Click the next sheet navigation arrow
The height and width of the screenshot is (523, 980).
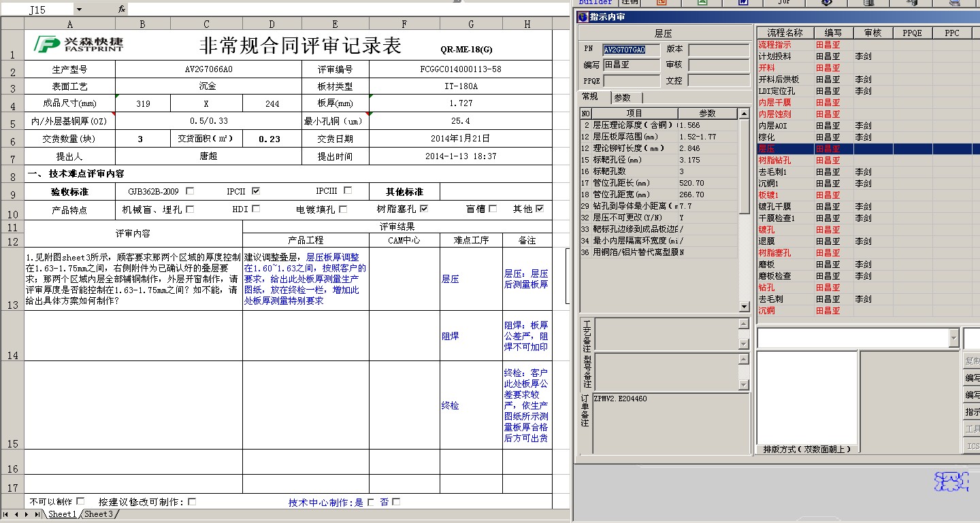pos(27,514)
